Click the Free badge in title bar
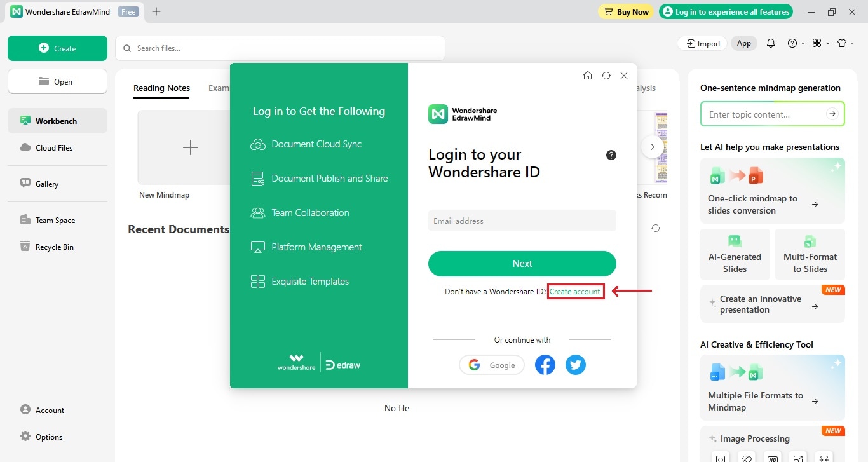The image size is (868, 462). (128, 11)
